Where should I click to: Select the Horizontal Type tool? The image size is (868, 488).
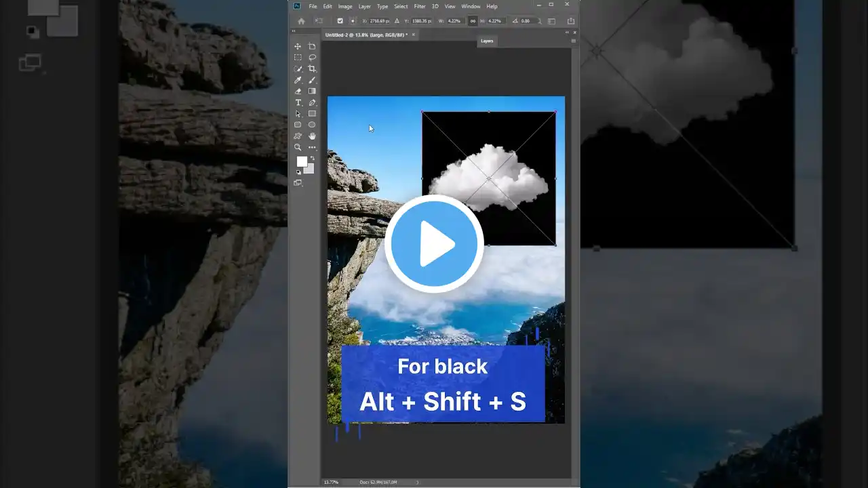tap(298, 102)
